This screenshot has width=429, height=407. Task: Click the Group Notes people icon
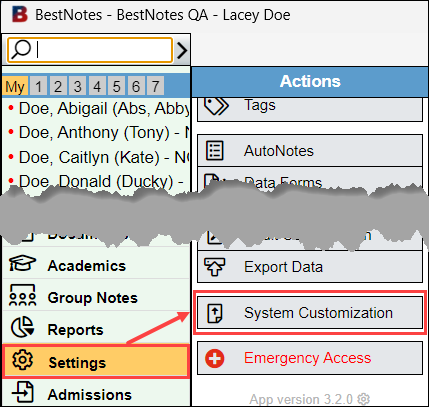pos(22,295)
